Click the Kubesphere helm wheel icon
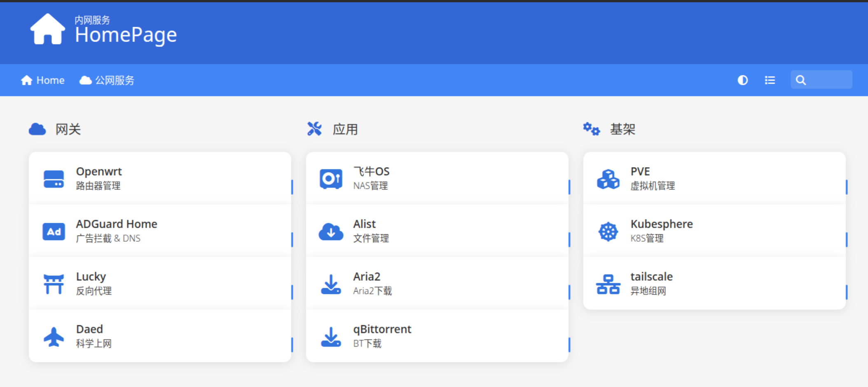This screenshot has width=868, height=387. (608, 231)
